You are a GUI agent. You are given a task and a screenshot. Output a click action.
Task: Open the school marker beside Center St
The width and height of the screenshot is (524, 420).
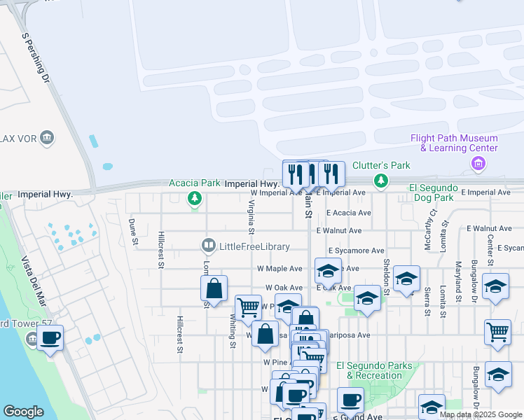click(x=495, y=287)
